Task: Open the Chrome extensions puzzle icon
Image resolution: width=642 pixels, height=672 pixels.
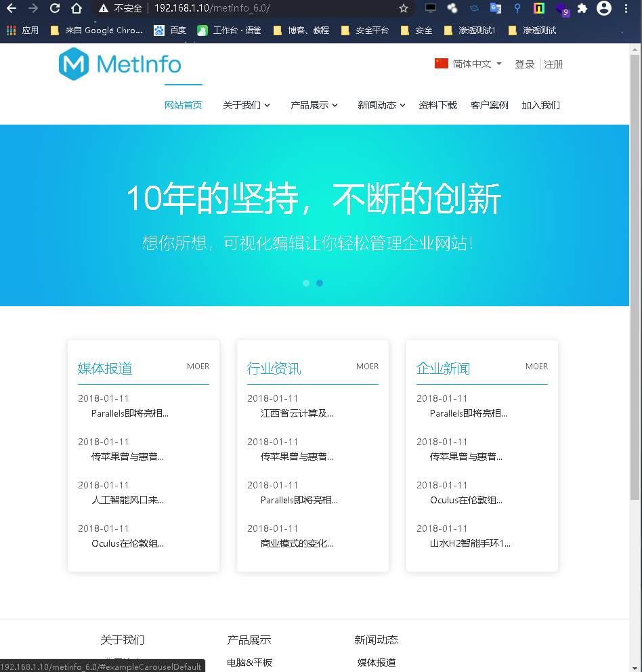Action: coord(582,8)
